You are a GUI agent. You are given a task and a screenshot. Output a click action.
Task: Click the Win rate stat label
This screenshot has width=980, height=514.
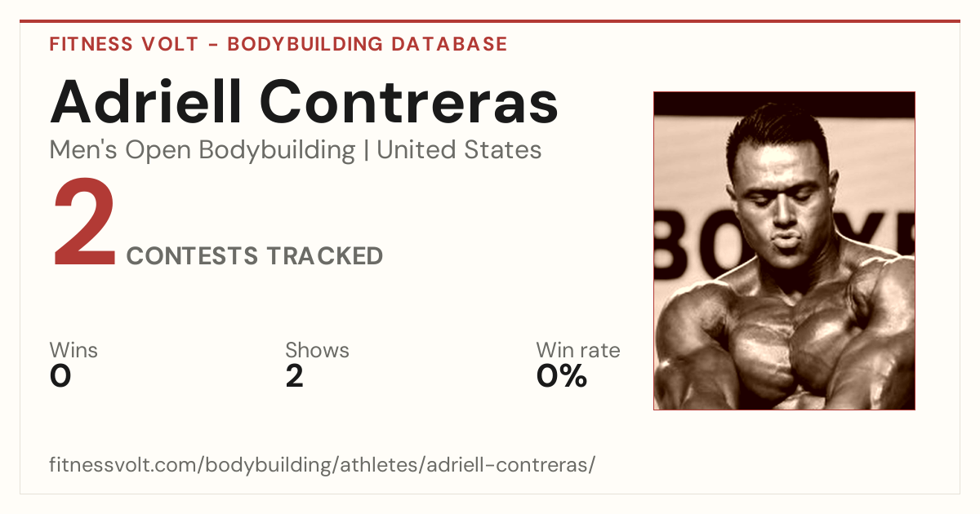point(578,350)
